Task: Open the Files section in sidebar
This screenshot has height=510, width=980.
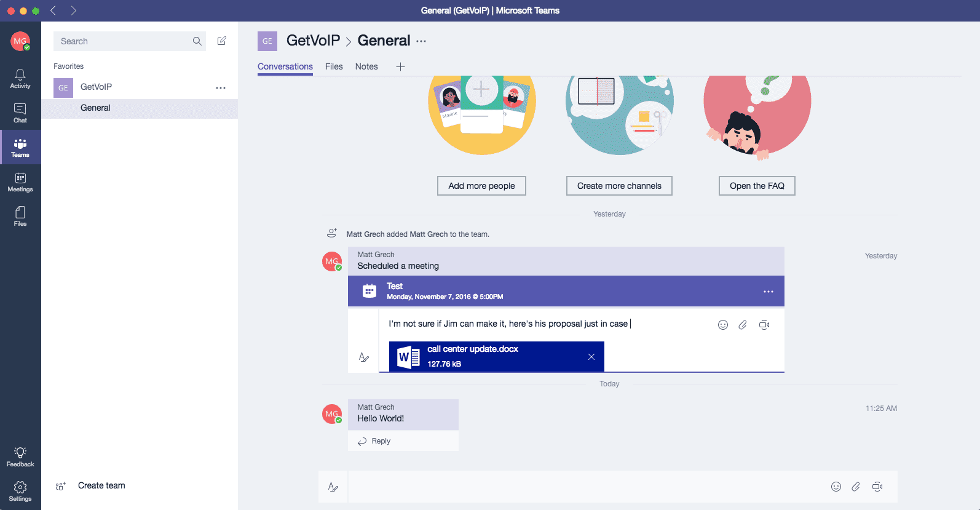Action: [x=20, y=217]
